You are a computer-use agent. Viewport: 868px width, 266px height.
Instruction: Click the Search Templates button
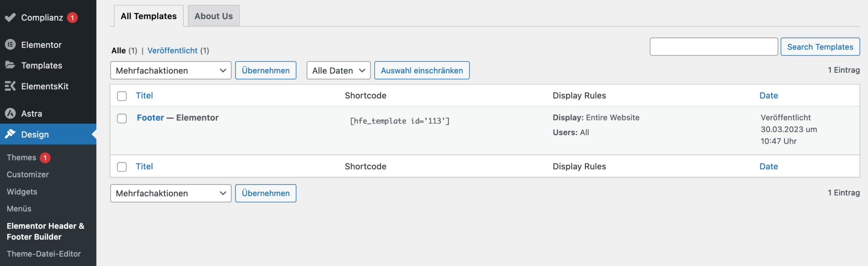point(820,47)
